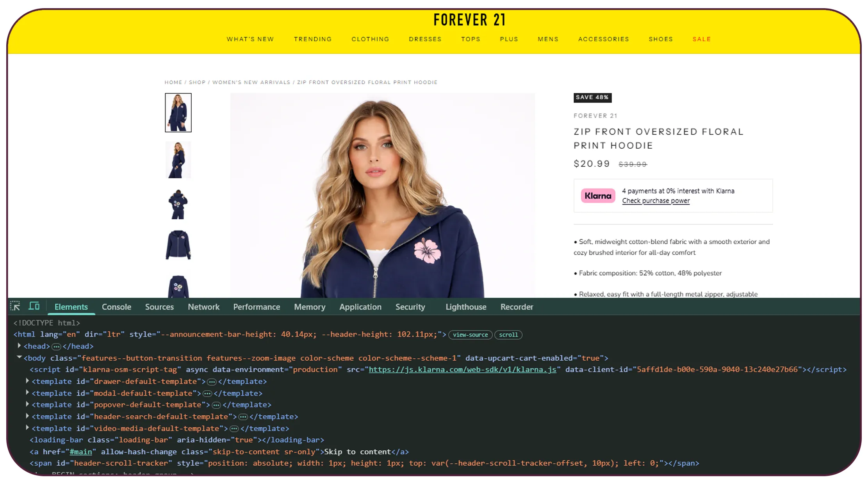Toggle the device toolbar icon
Viewport: 868px width, 484px height.
click(x=34, y=306)
